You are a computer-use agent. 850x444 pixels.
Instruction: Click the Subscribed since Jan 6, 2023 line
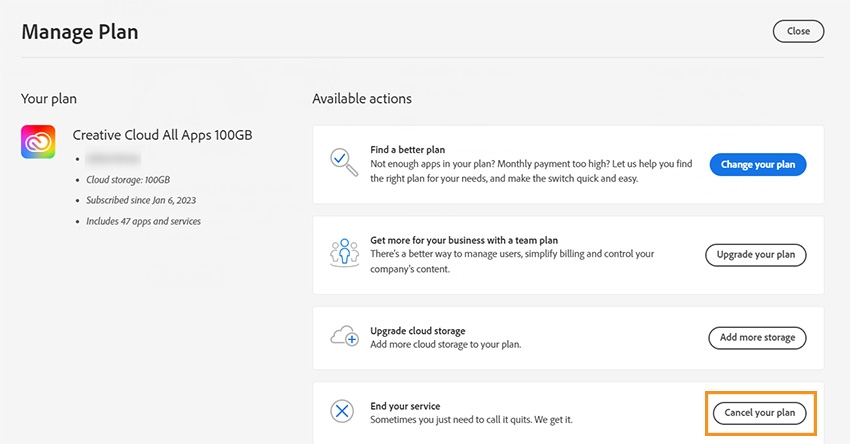coord(141,200)
